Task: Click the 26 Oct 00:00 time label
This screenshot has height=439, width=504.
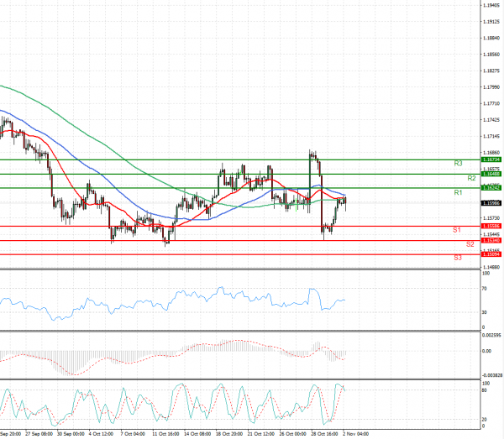Action: (293, 434)
